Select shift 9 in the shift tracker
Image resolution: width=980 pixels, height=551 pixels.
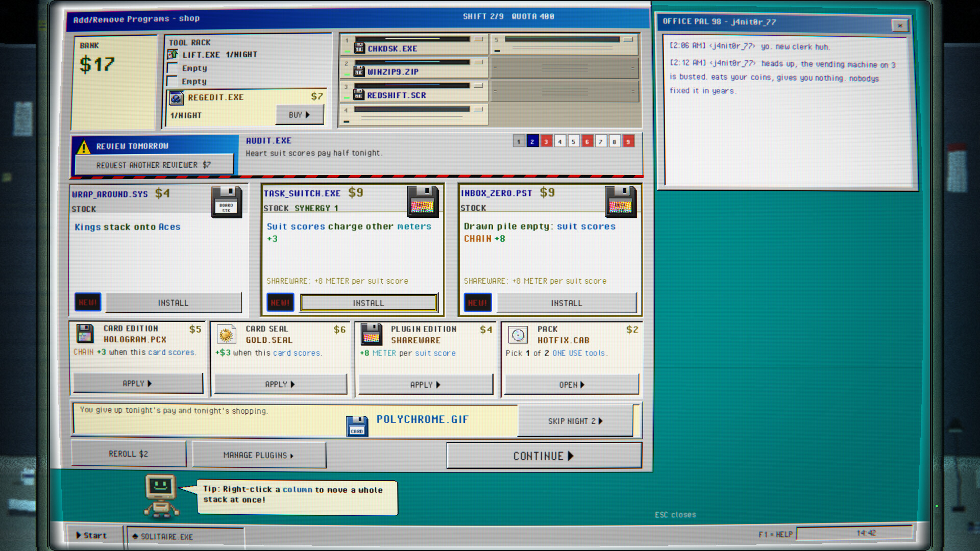629,141
